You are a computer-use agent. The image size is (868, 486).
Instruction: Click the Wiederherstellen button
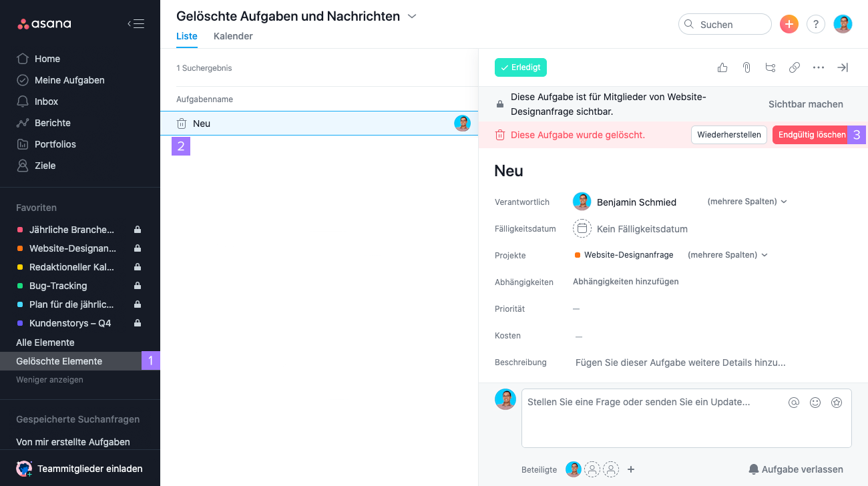(x=729, y=135)
